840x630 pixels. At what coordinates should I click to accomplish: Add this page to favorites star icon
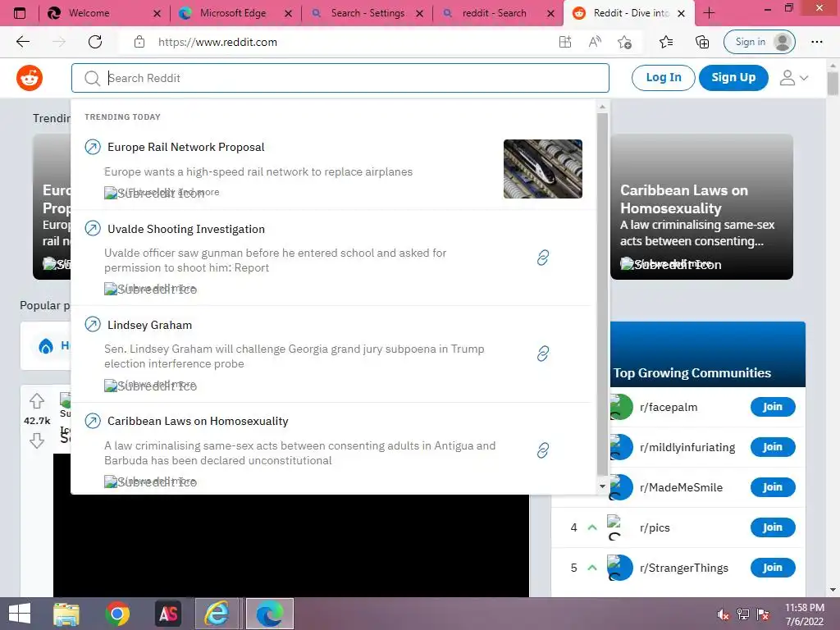(624, 42)
